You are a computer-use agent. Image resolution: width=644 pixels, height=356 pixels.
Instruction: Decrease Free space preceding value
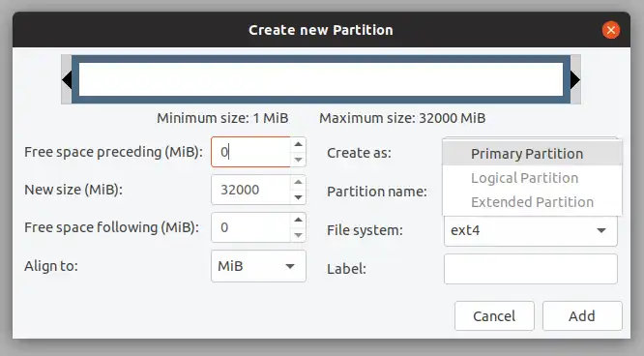(299, 160)
